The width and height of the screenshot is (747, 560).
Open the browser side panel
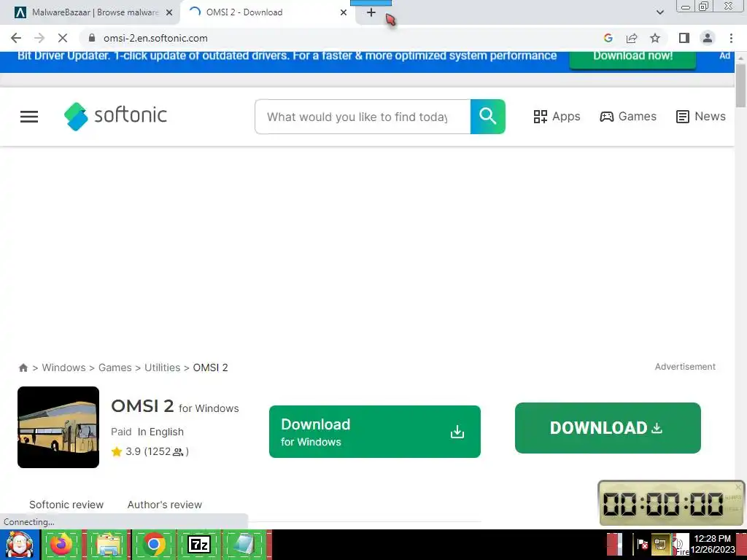(x=684, y=38)
